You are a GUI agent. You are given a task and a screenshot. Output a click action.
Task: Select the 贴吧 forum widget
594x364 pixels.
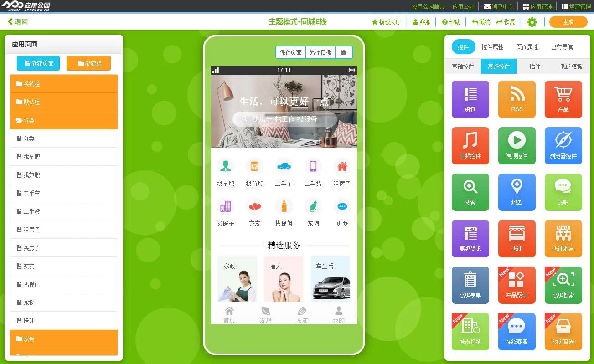(x=563, y=192)
